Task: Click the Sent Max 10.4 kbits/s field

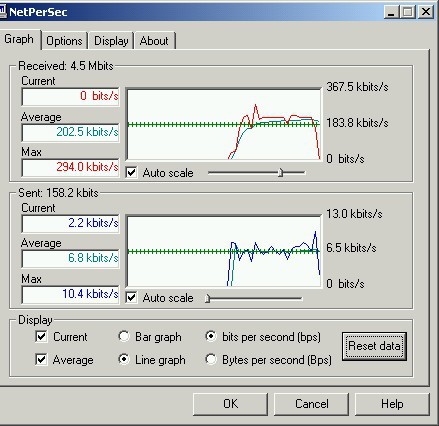Action: [70, 295]
